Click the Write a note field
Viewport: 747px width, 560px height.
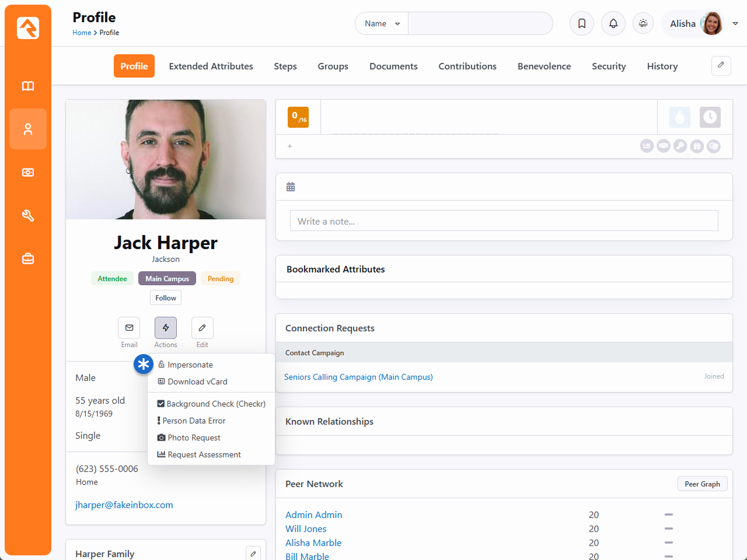point(504,221)
